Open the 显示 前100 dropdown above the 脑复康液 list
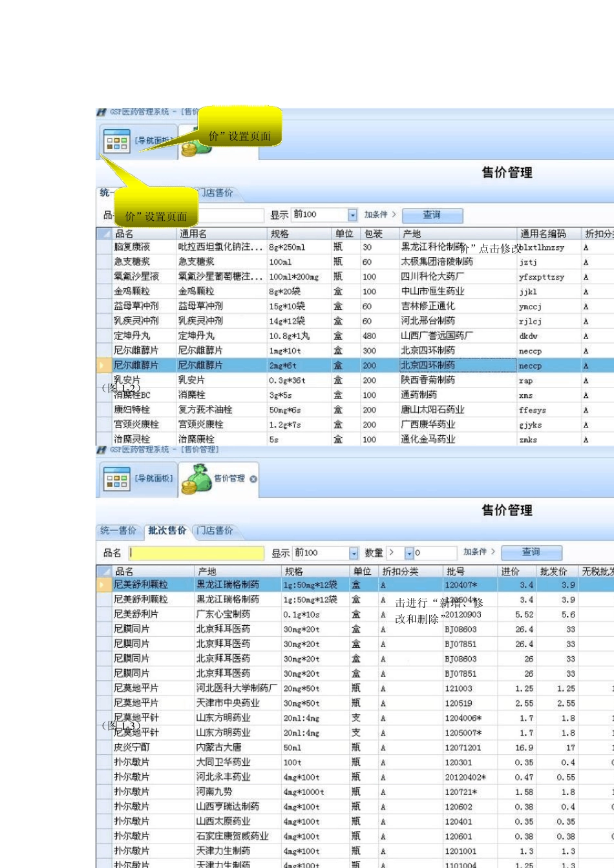This screenshot has height=868, width=614. 352,215
